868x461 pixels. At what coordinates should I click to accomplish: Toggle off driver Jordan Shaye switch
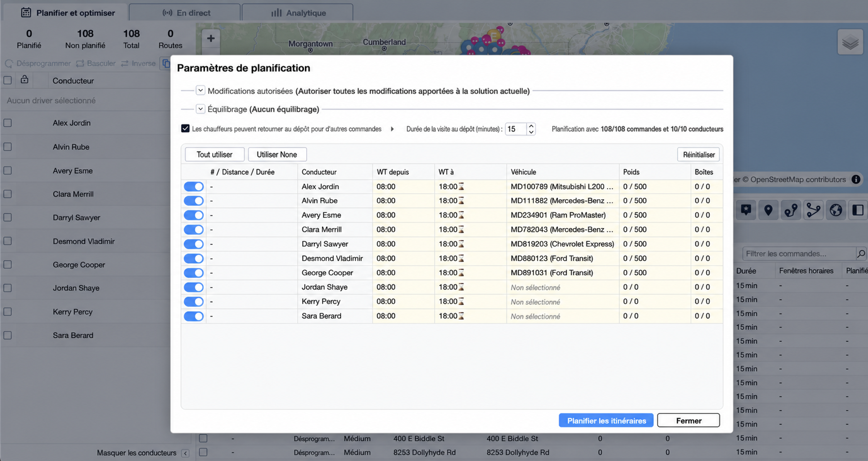(193, 287)
